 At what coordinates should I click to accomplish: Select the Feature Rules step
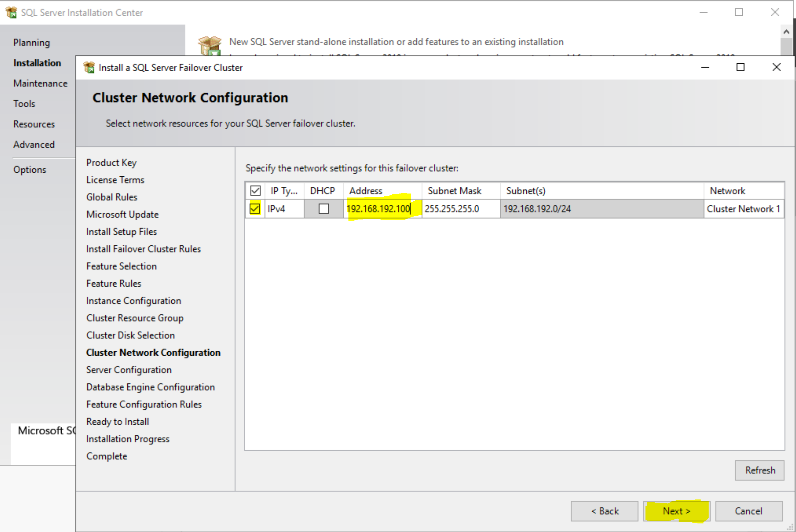(114, 283)
